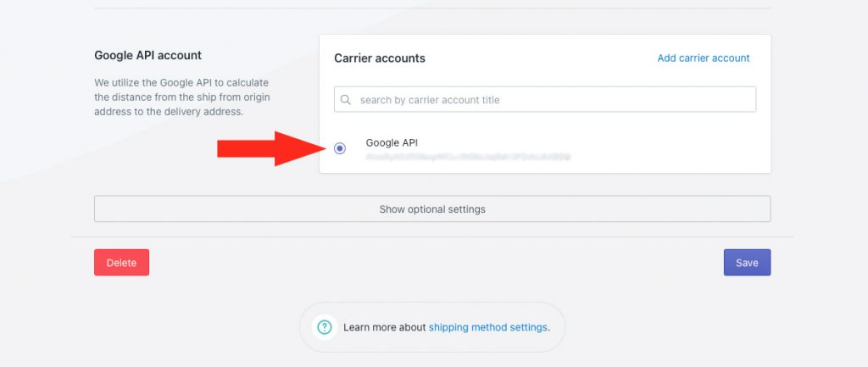Select the Google API radio button
Viewport: 868px width, 367px height.
coord(340,148)
